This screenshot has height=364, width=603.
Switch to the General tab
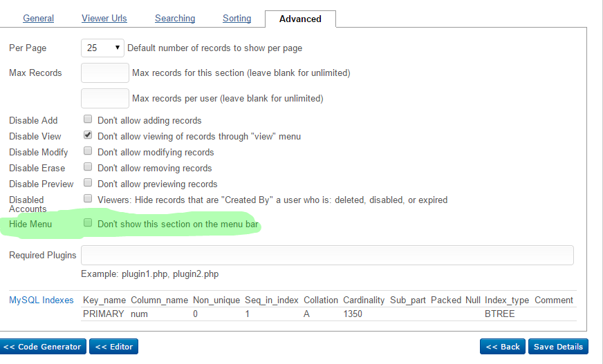(x=38, y=19)
